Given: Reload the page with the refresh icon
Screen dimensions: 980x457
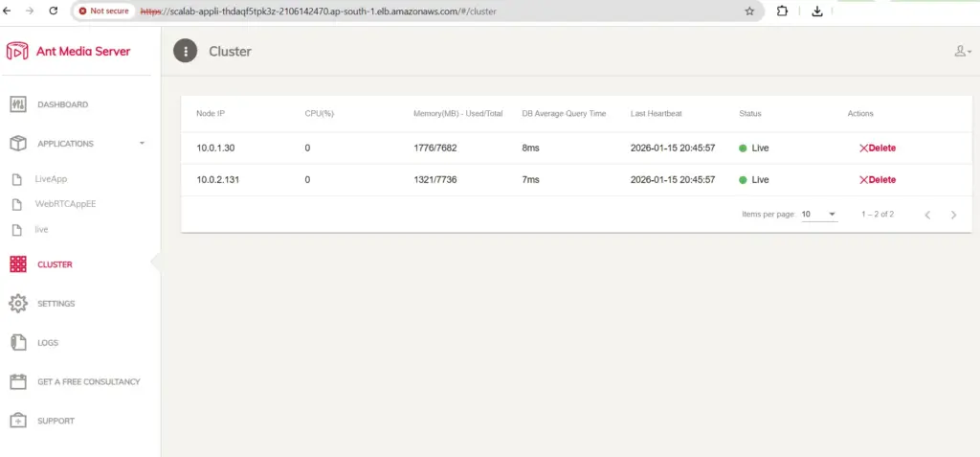Looking at the screenshot, I should 54,11.
